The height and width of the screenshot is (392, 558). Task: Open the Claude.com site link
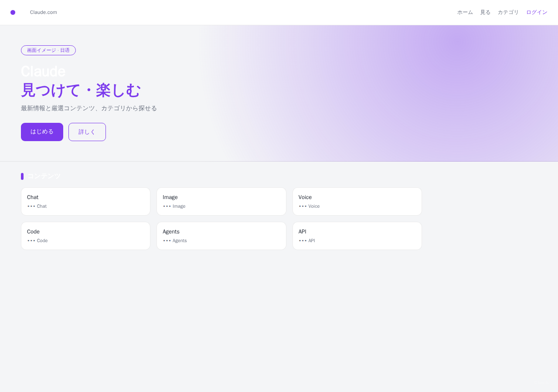(44, 12)
